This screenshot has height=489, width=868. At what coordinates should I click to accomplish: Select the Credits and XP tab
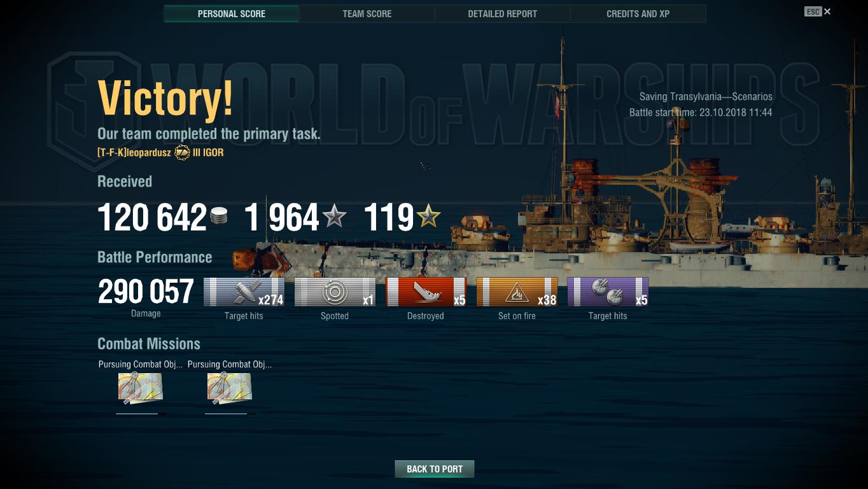(638, 13)
